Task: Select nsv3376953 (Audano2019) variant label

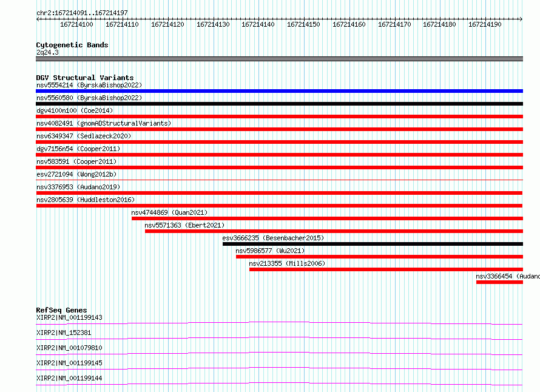Action: pyautogui.click(x=78, y=187)
